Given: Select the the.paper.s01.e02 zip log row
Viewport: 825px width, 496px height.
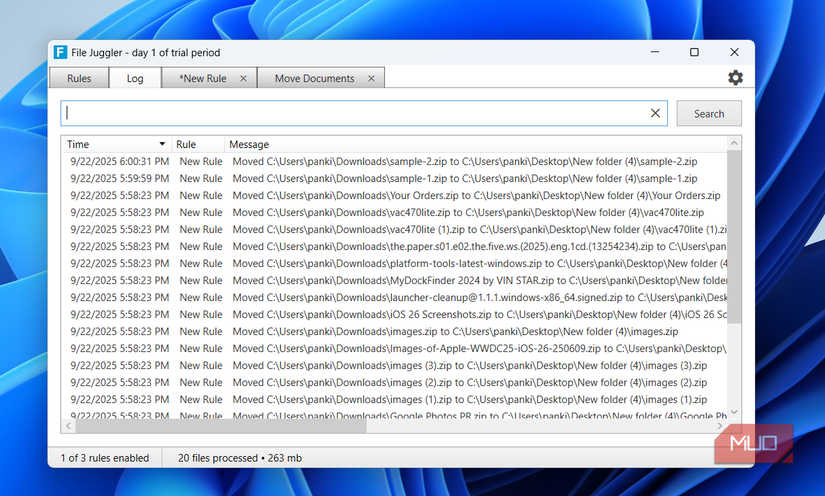Looking at the screenshot, I should (x=395, y=246).
